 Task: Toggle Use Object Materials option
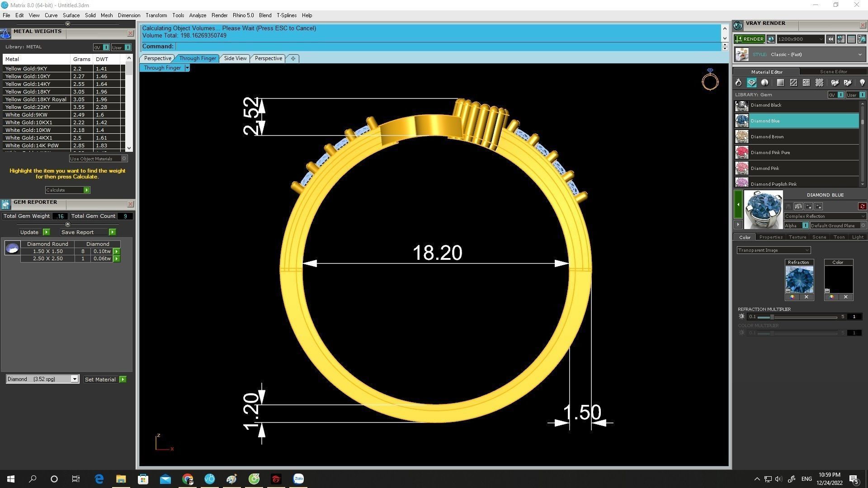(x=124, y=159)
